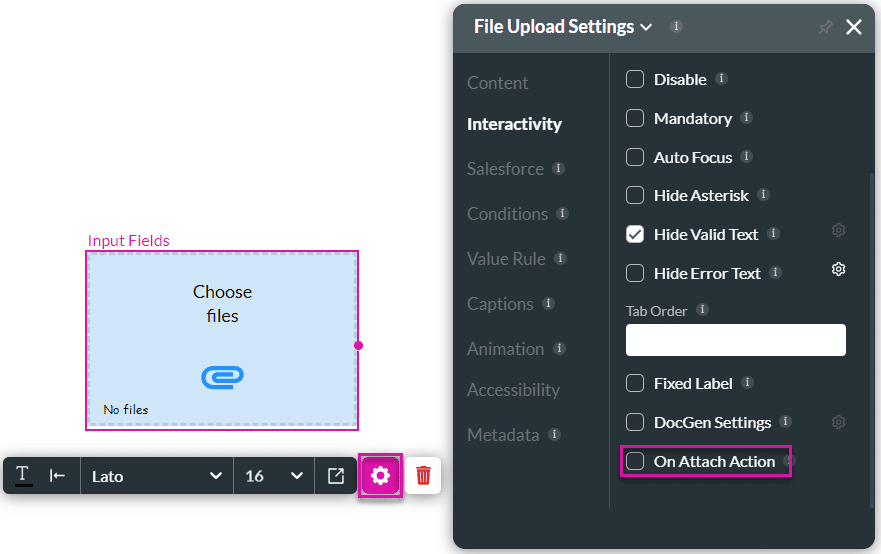Screen dimensions: 881x554
Task: Open the Metadata tab
Action: pyautogui.click(x=503, y=434)
